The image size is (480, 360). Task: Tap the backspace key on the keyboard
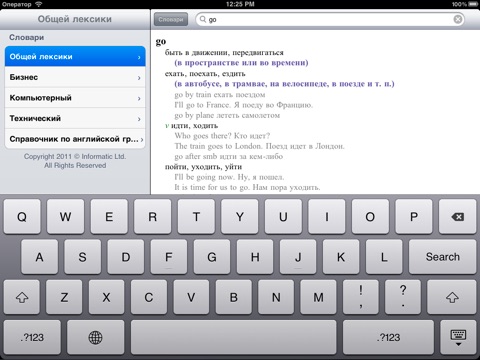click(x=457, y=217)
